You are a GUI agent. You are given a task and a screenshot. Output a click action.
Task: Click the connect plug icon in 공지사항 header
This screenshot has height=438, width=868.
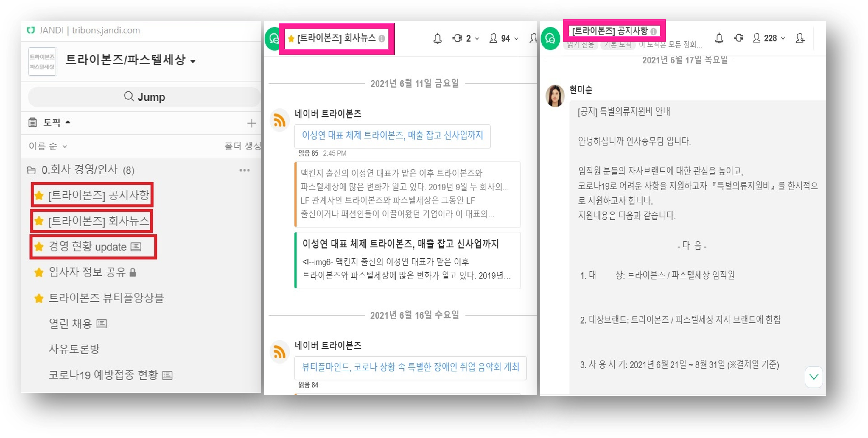tap(738, 38)
